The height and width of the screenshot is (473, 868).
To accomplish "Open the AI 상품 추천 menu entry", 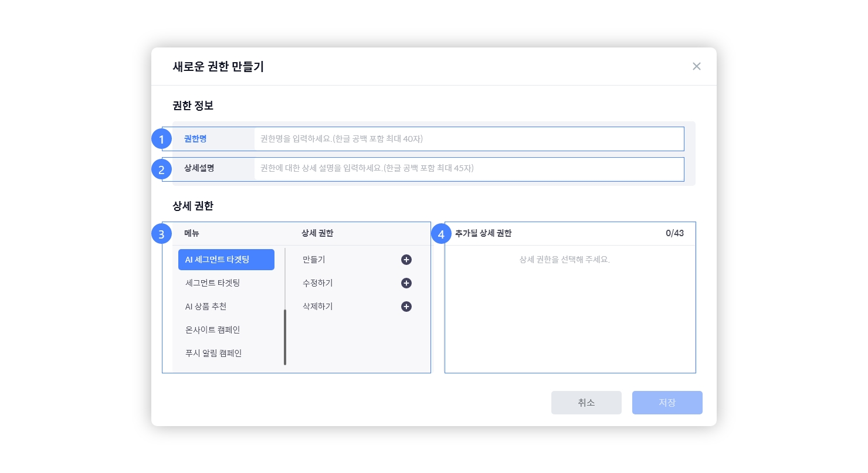I will coord(206,307).
